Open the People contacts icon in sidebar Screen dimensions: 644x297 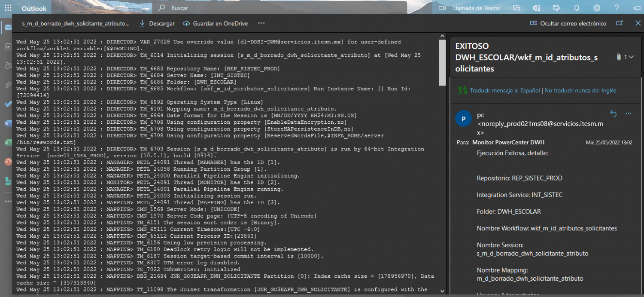tap(8, 65)
